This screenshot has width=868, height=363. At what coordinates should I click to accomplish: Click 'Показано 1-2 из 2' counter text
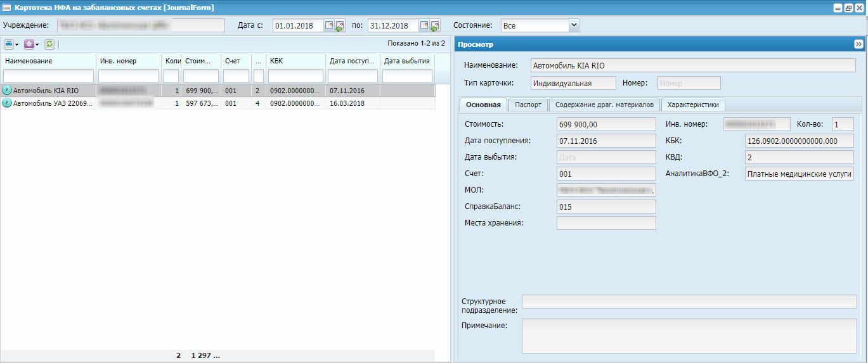pyautogui.click(x=416, y=44)
